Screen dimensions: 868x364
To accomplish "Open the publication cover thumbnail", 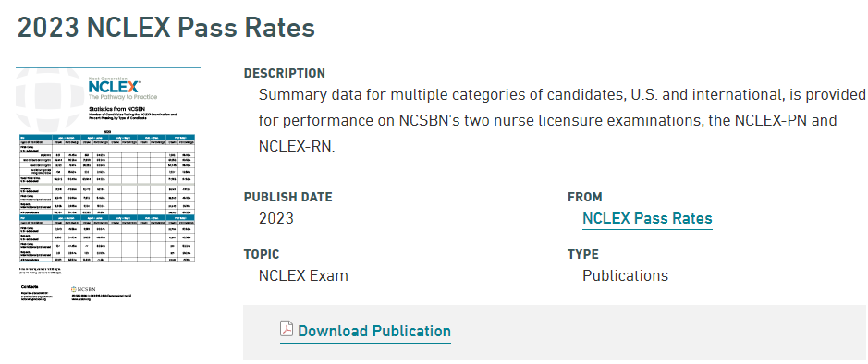I will [x=108, y=186].
